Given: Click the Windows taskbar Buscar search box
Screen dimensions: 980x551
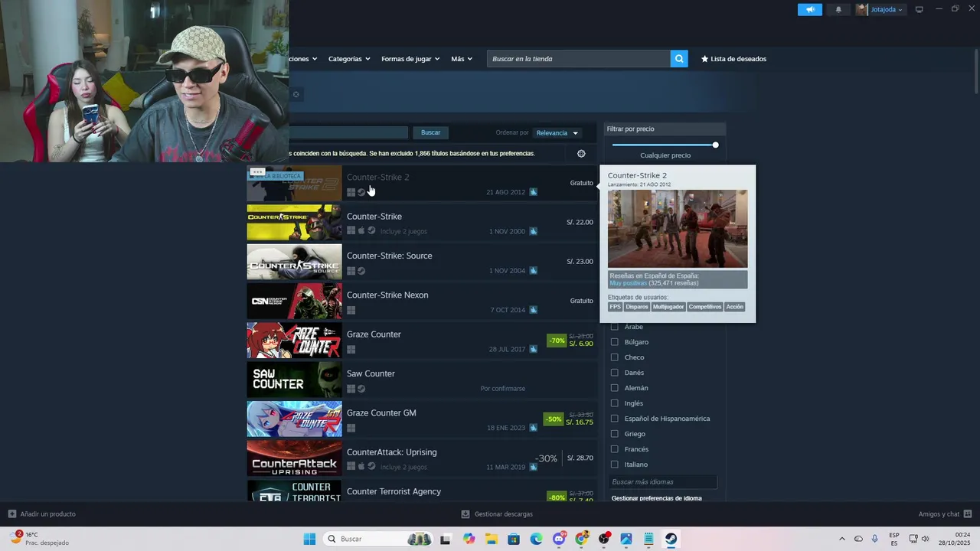Looking at the screenshot, I should (x=378, y=539).
